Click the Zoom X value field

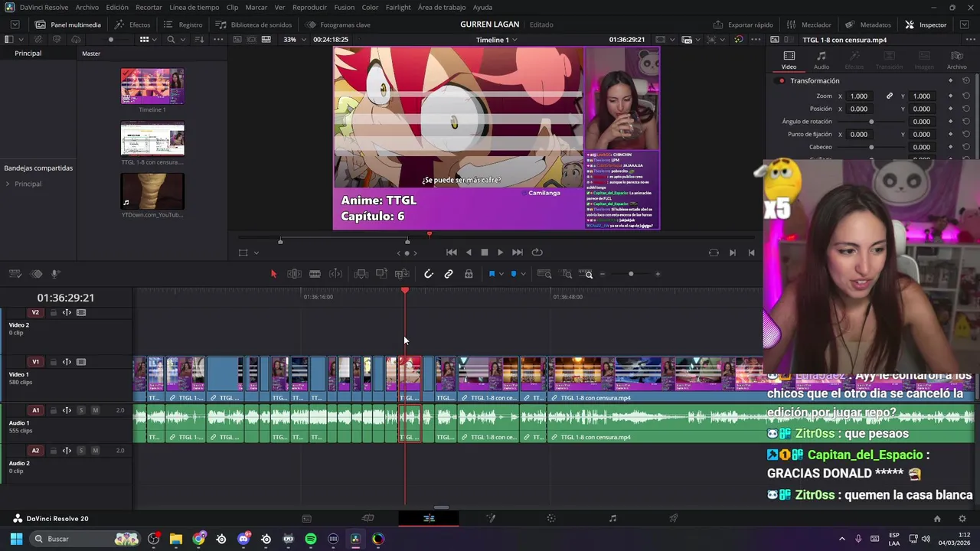click(859, 96)
